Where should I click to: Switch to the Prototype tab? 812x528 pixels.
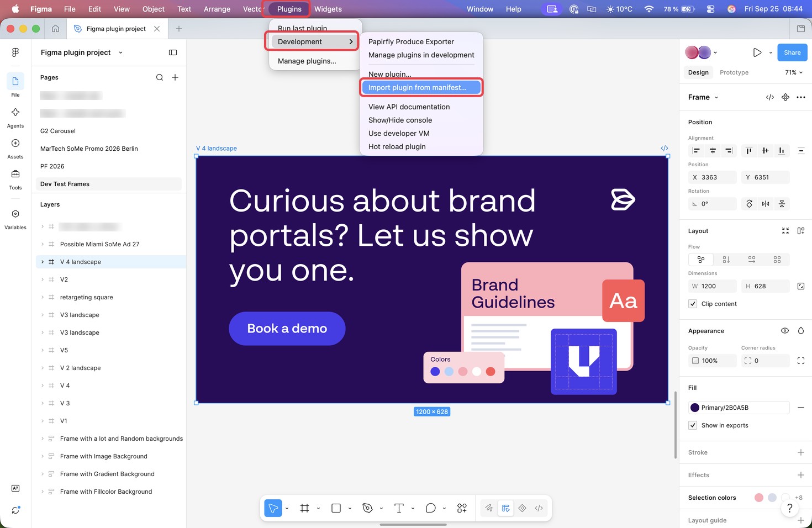point(734,72)
